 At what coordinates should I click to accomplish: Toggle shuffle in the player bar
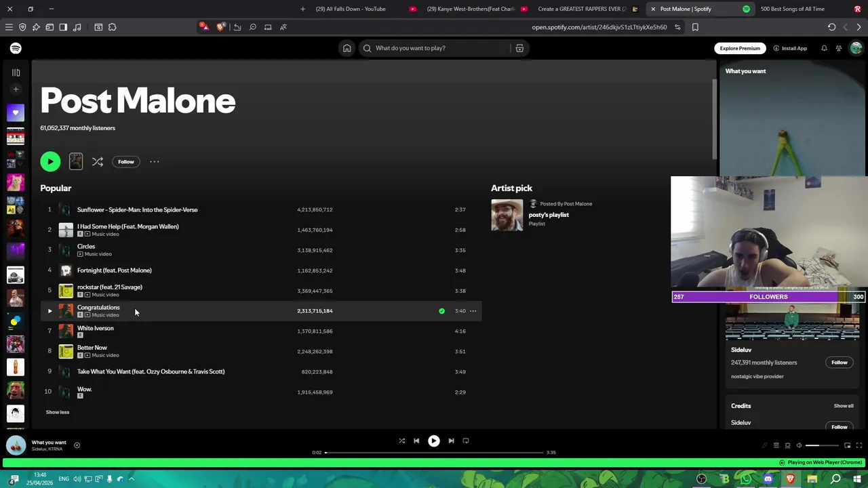point(401,441)
